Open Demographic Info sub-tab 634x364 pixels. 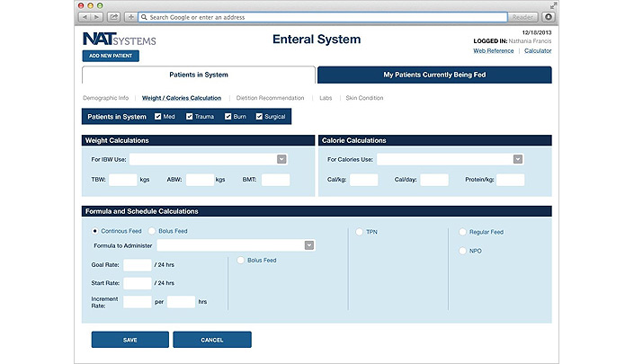(105, 98)
